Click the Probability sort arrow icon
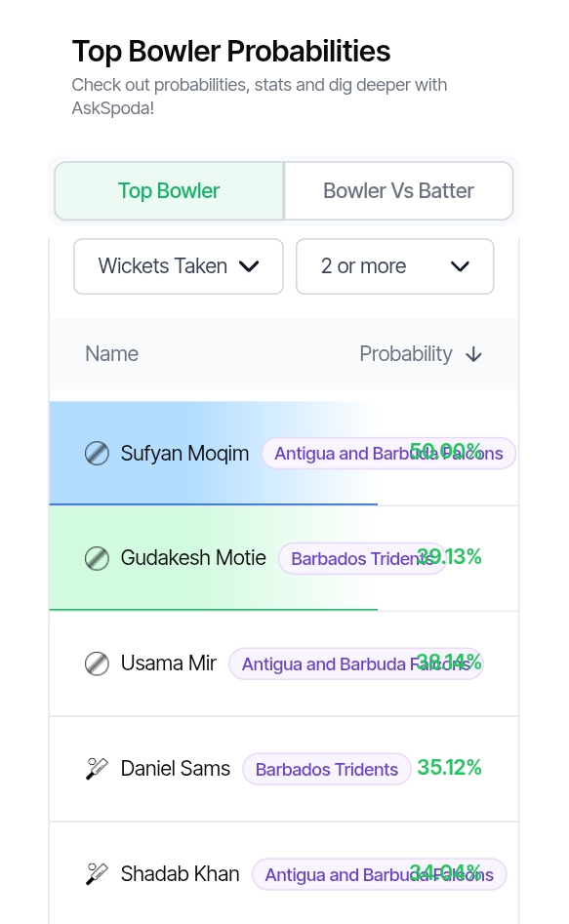 473,354
